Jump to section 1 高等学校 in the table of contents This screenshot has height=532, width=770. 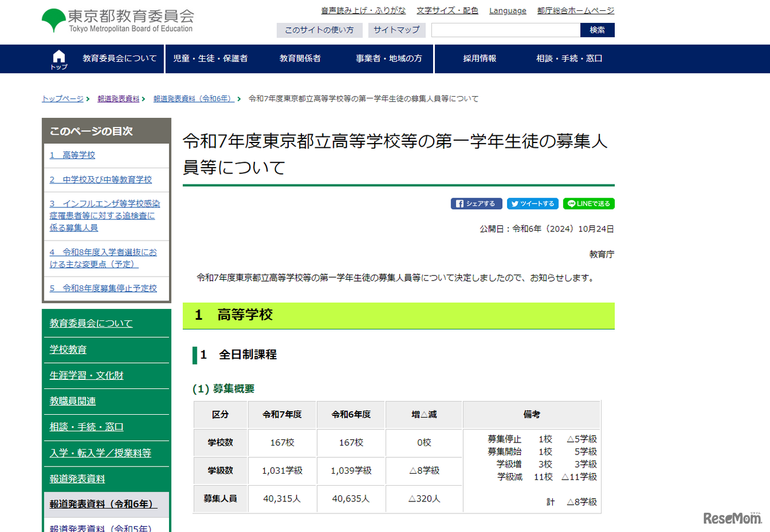[x=72, y=154]
